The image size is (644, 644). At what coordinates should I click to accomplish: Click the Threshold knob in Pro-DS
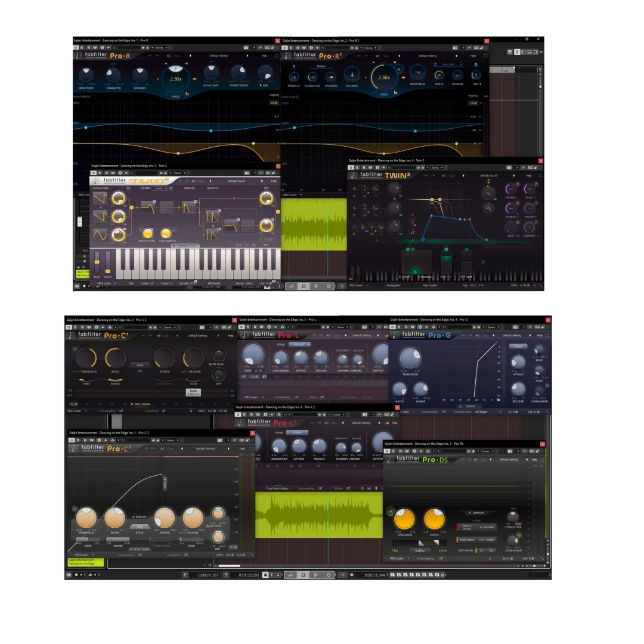pos(404,519)
